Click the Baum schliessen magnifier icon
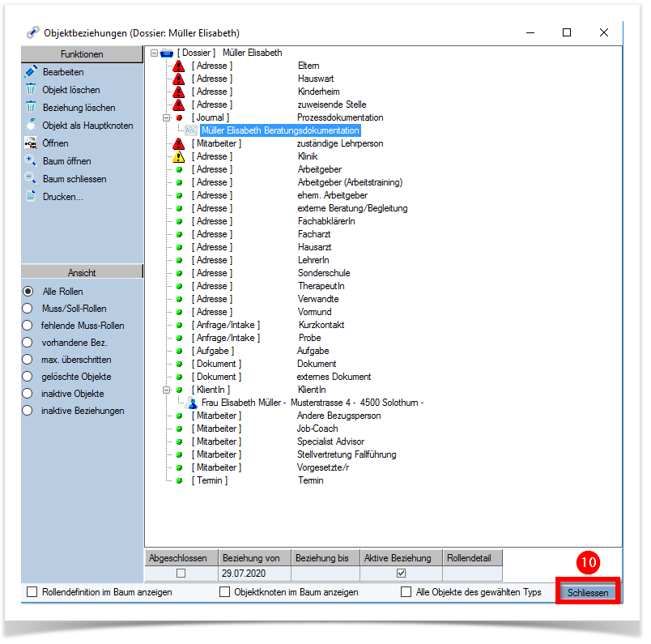 click(31, 178)
